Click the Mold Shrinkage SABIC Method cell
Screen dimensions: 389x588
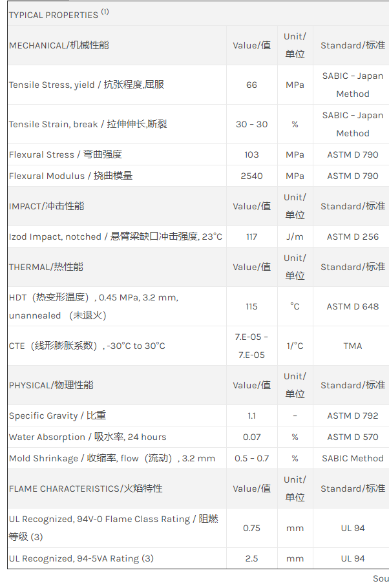tap(353, 458)
